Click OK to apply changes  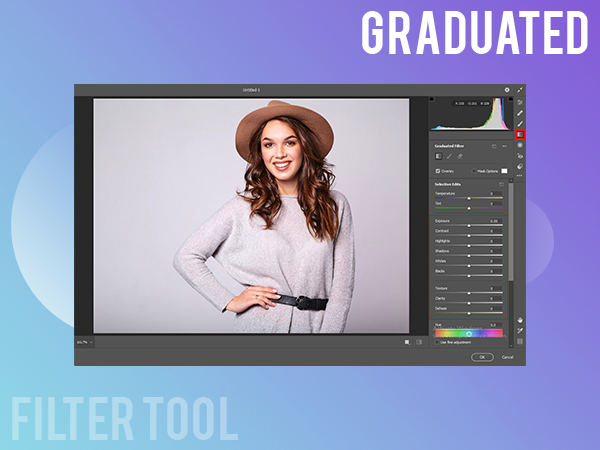coord(482,357)
